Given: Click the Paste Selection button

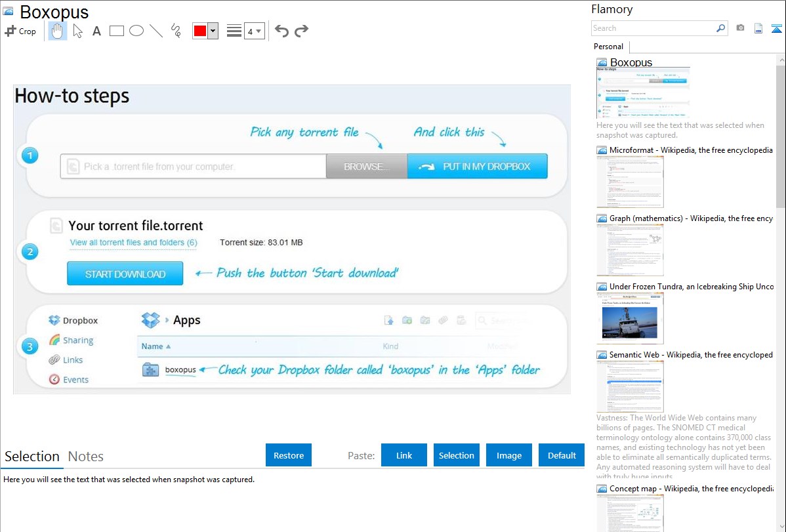Looking at the screenshot, I should 457,455.
